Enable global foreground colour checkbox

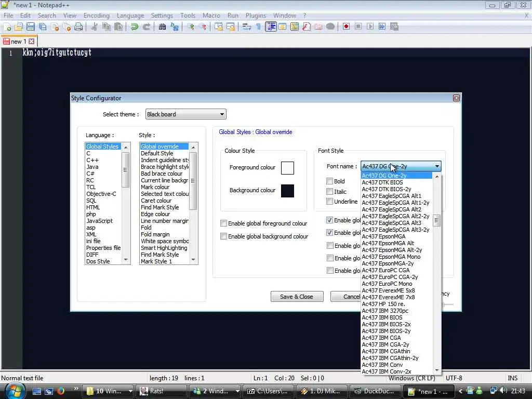point(223,223)
